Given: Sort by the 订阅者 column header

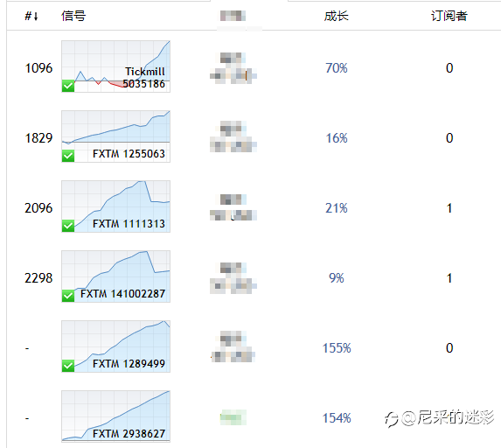Looking at the screenshot, I should pyautogui.click(x=449, y=16).
